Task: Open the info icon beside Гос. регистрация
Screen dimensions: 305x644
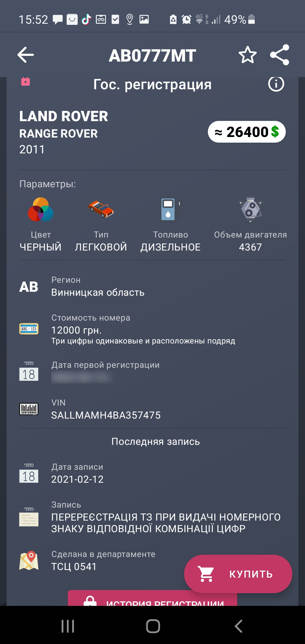Action: [x=276, y=84]
